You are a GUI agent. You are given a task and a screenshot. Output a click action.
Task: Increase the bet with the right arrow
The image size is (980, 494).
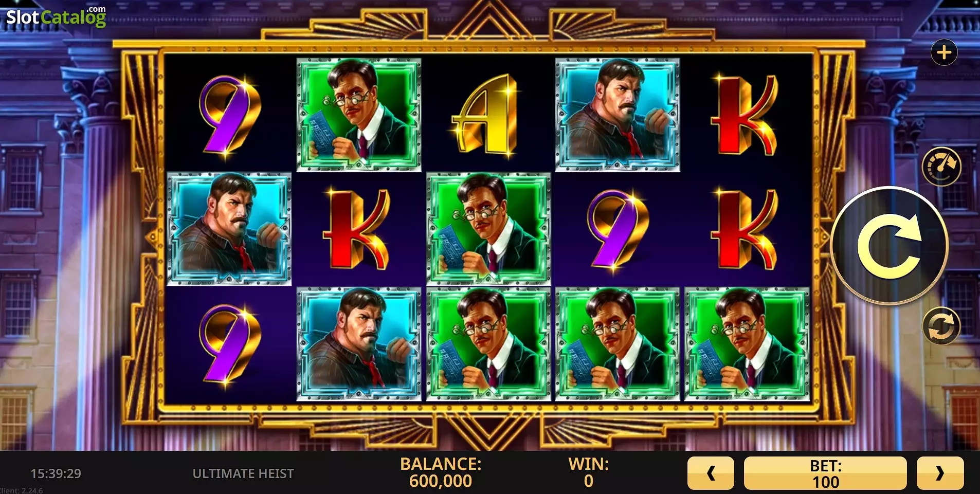(x=940, y=473)
